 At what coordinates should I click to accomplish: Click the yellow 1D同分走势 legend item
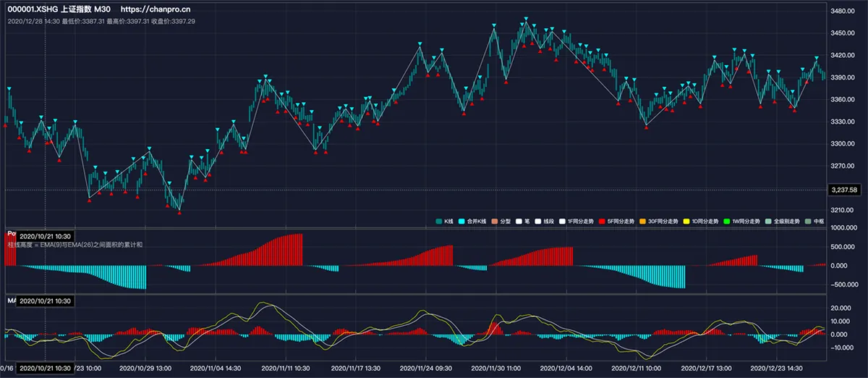coord(701,221)
